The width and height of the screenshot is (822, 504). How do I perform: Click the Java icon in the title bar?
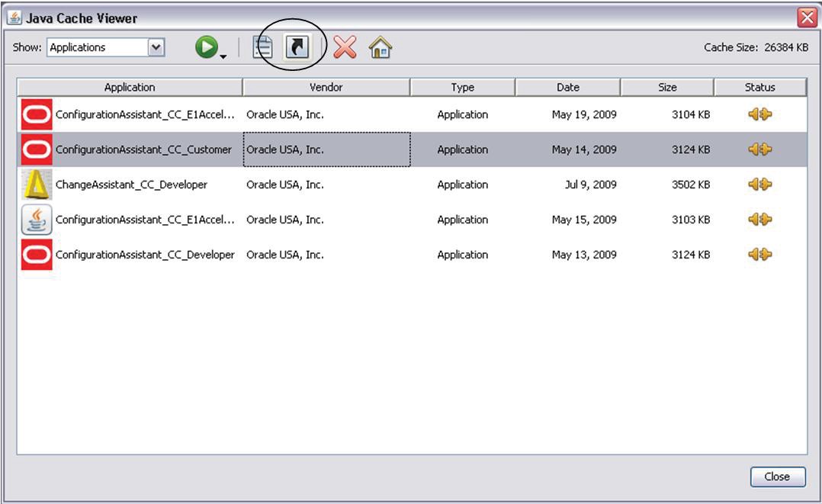[14, 18]
